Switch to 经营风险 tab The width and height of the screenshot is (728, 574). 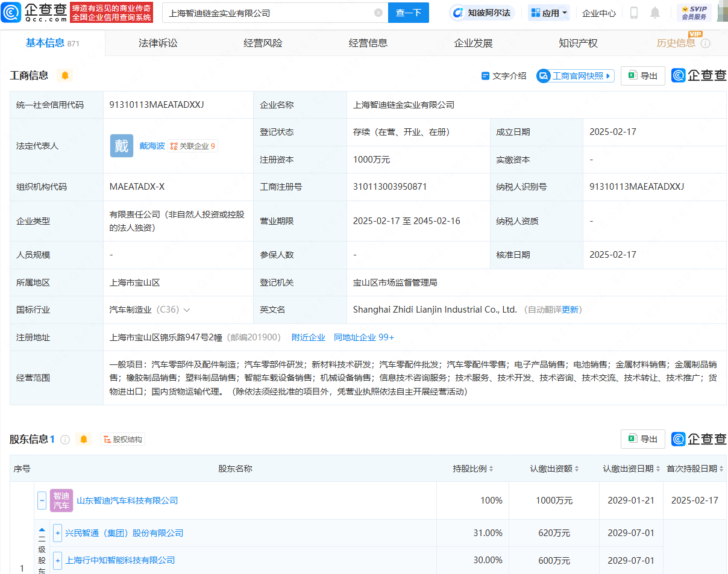263,43
